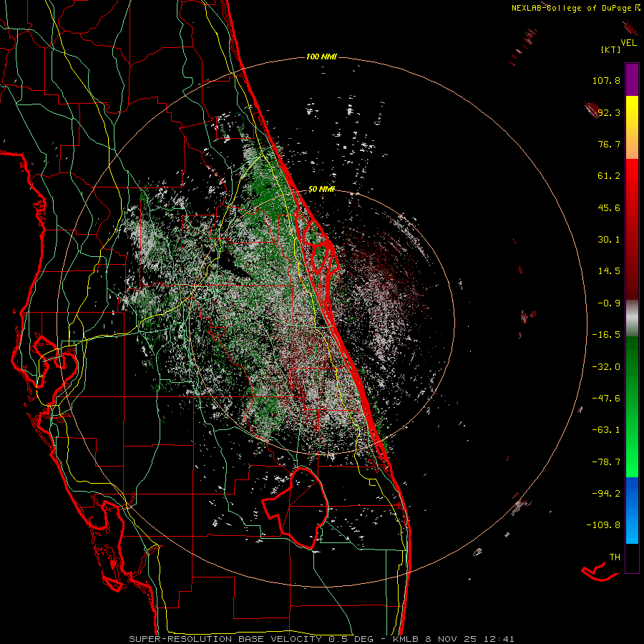This screenshot has width=644, height=644.
Task: Click the 92.3 velocity scale value
Action: [x=609, y=112]
